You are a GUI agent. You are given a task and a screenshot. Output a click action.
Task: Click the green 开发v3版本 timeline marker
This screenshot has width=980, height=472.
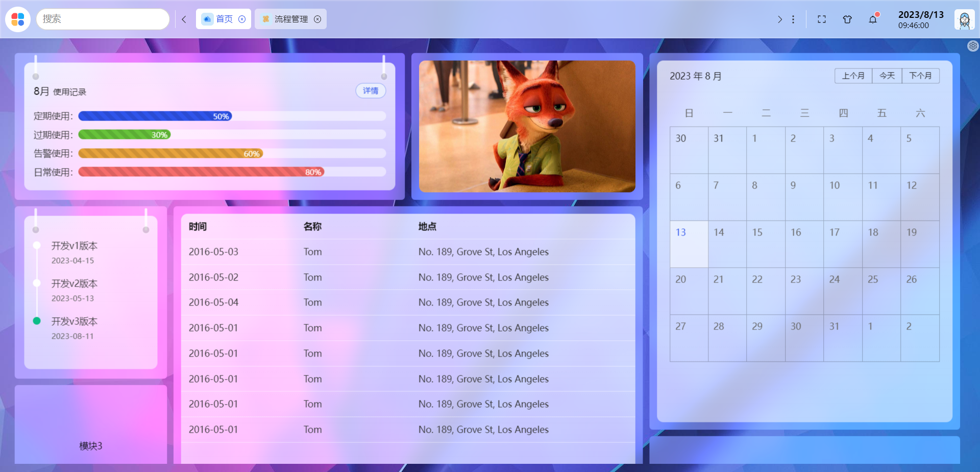pyautogui.click(x=37, y=321)
